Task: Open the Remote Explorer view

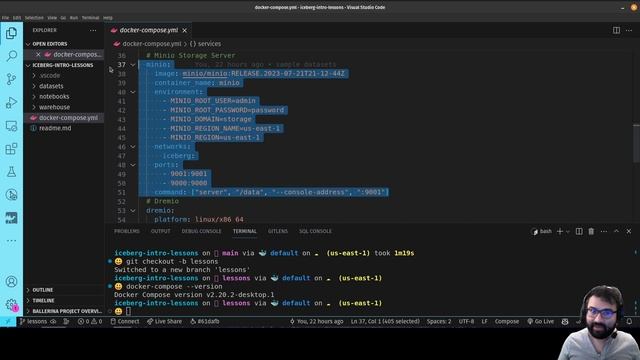Action: pos(11,126)
